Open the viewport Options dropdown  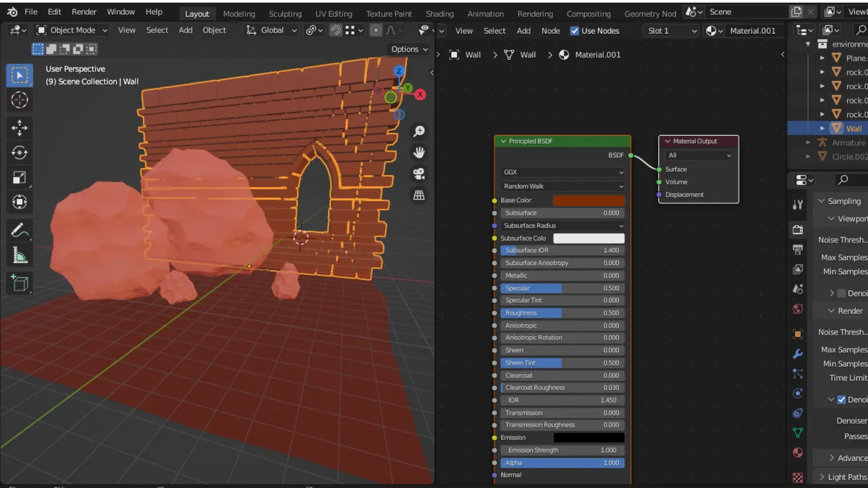tap(410, 49)
